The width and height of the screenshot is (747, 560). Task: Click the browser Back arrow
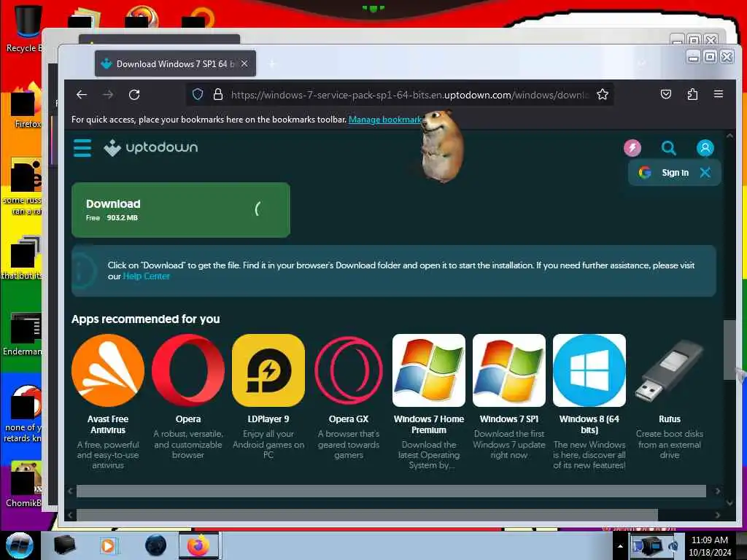pos(82,95)
